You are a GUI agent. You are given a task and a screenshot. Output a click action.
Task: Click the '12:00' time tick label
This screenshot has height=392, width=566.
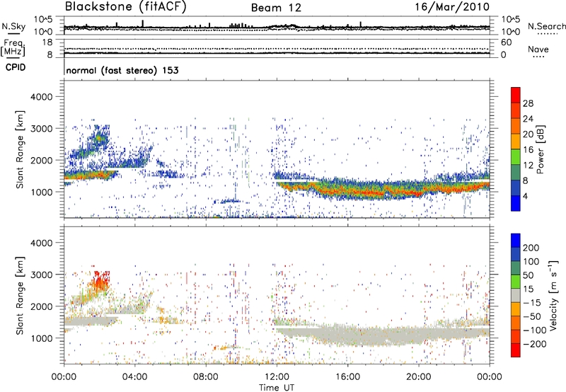click(277, 377)
